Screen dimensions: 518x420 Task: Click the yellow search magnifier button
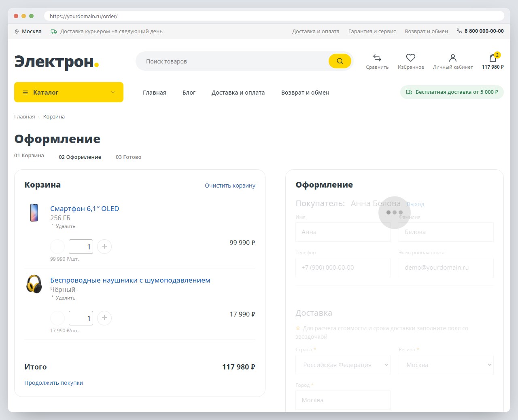(340, 61)
